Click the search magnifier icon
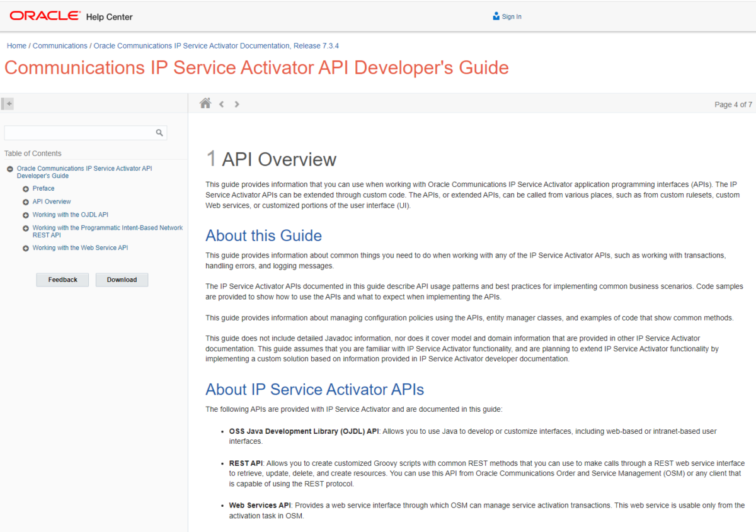 pos(159,133)
